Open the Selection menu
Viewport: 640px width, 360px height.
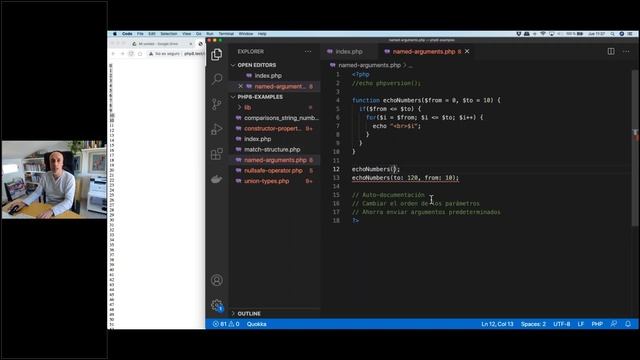[169, 34]
